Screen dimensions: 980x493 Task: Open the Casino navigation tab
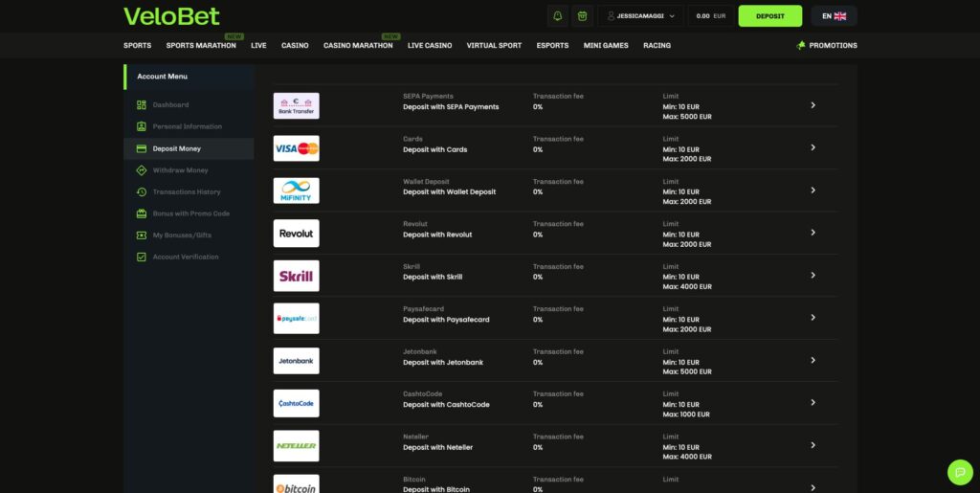tap(295, 46)
